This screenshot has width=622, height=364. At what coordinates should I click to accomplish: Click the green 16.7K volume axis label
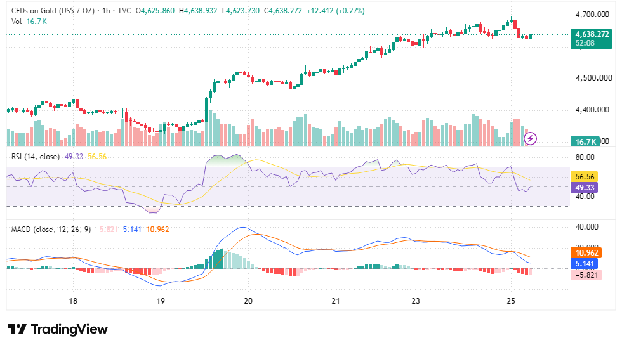tap(585, 141)
